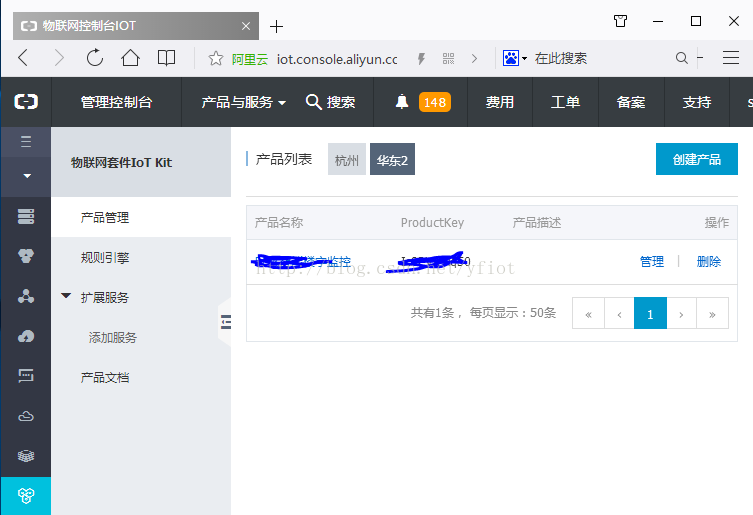
Task: Open the cloud upload icon in left rail
Action: 26,336
